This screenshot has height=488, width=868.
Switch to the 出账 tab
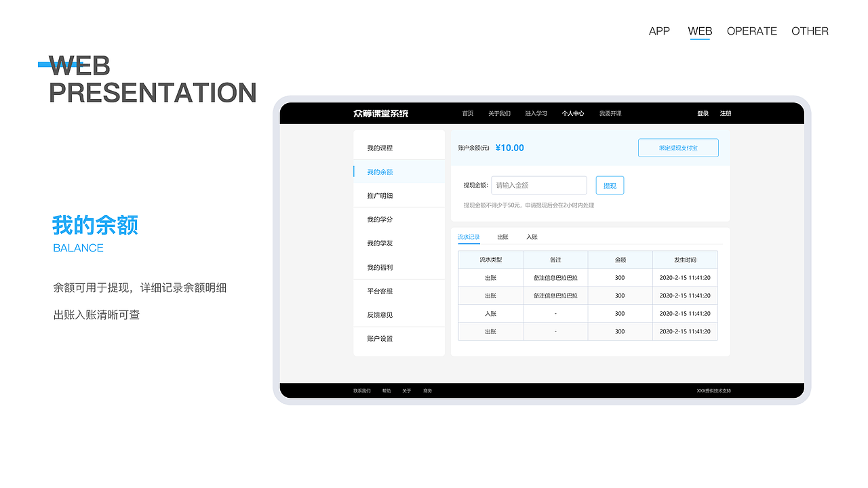pos(502,237)
